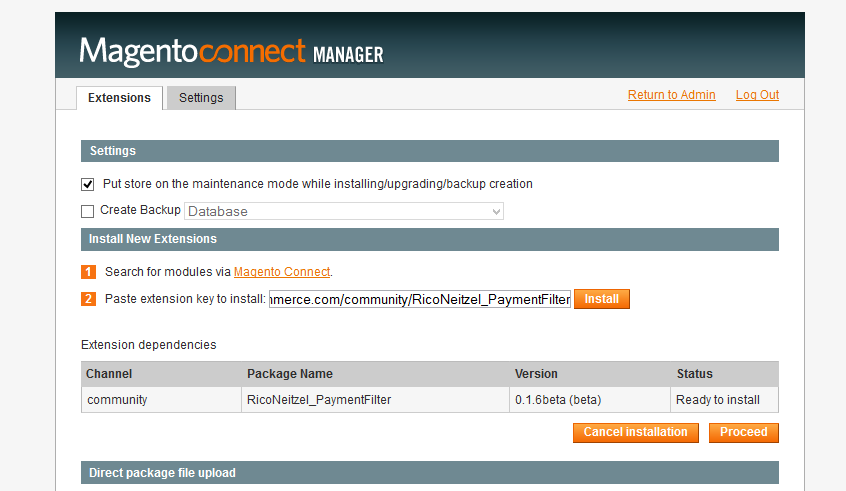
Task: Click the Version column header
Action: pyautogui.click(x=590, y=374)
